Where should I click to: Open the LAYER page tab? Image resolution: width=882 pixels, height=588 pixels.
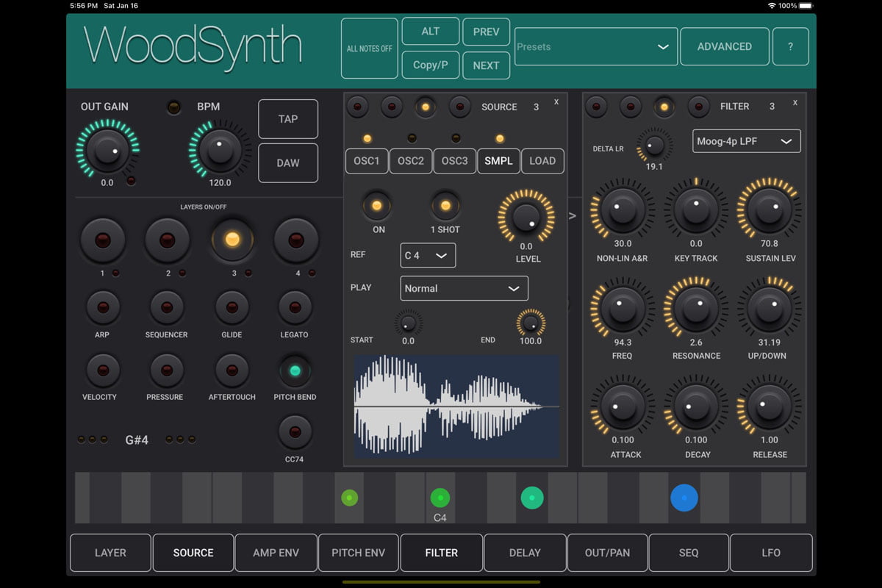(110, 553)
